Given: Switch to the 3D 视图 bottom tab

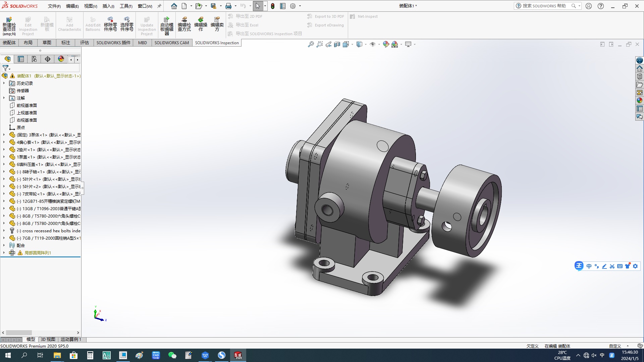Looking at the screenshot, I should pyautogui.click(x=48, y=340).
